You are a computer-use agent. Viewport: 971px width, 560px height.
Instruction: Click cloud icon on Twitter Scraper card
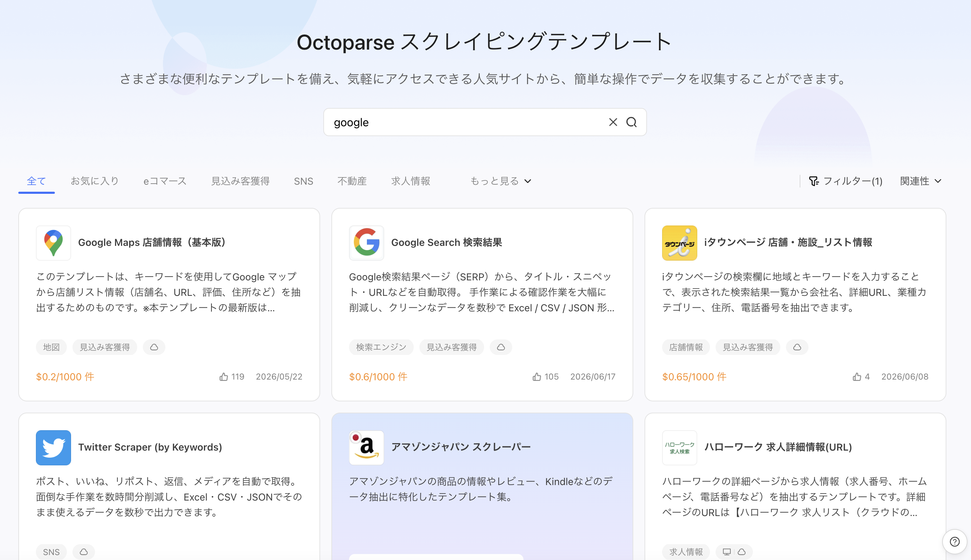83,552
